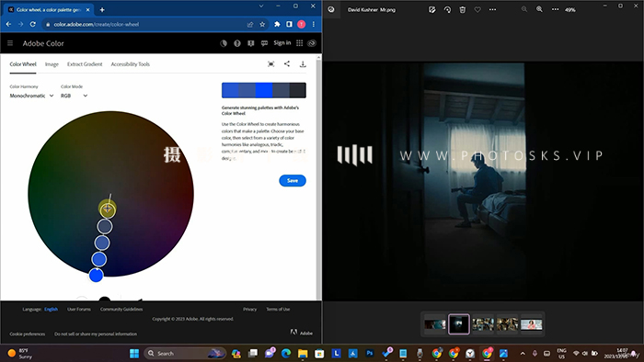644x362 pixels.
Task: Open zoom options ellipsis next to 49%
Action: click(x=555, y=9)
